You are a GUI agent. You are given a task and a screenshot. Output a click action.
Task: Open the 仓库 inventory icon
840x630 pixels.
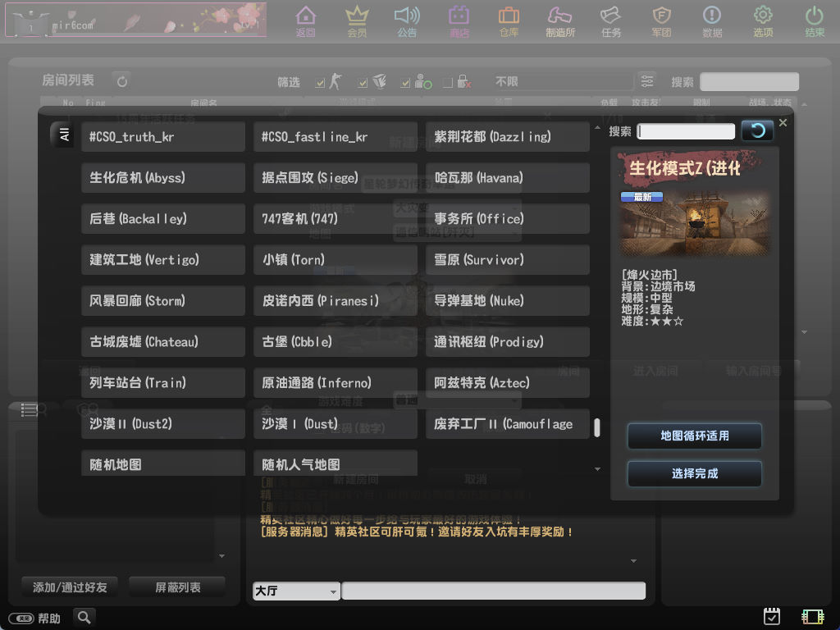[509, 21]
